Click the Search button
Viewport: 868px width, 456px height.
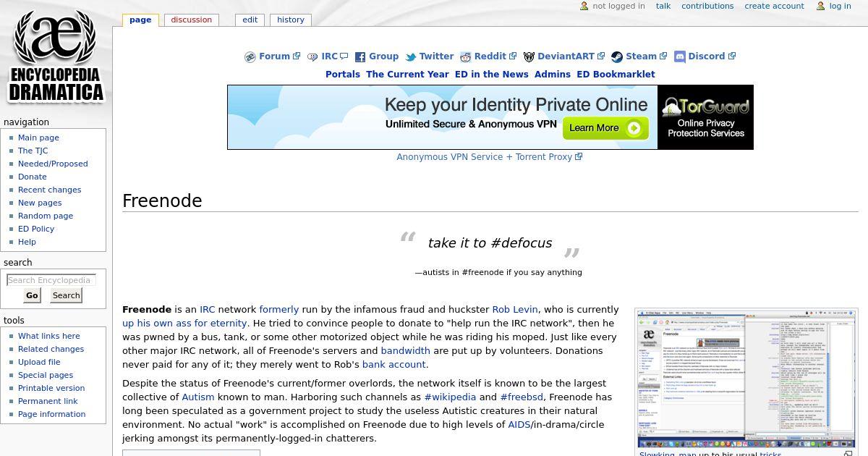coord(66,295)
